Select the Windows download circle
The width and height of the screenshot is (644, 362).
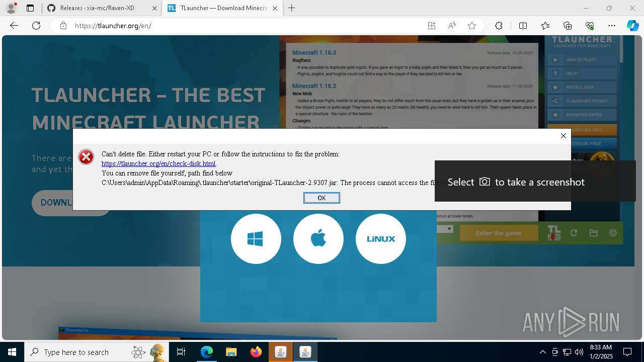256,239
